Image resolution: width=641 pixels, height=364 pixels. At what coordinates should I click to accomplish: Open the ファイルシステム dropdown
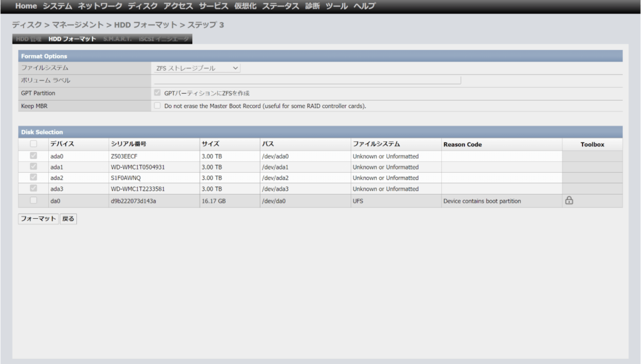click(197, 68)
